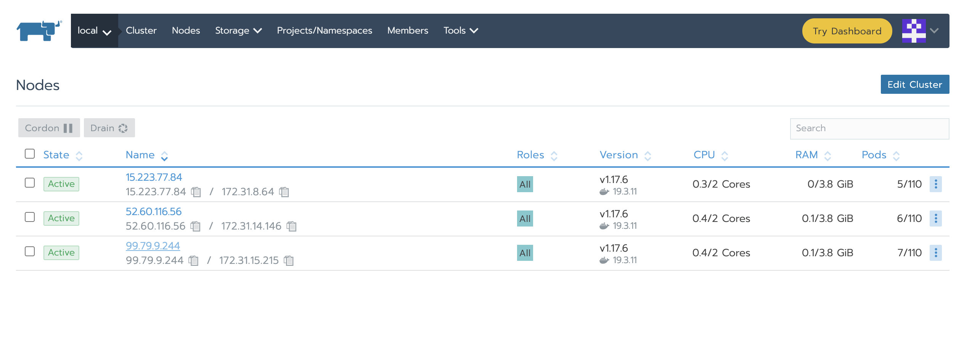The image size is (980, 347).
Task: Click the 7/110 pods value
Action: coord(909,253)
